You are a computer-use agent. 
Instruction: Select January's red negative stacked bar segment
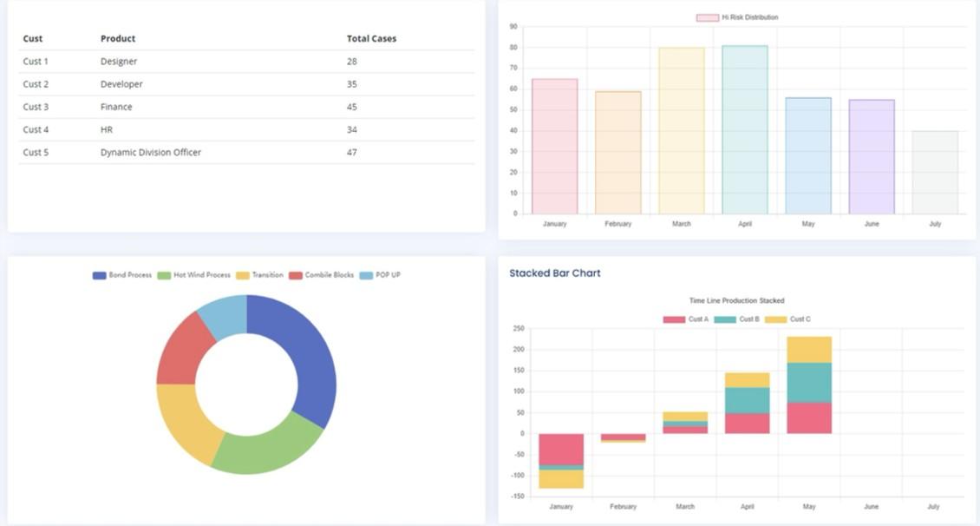561,449
